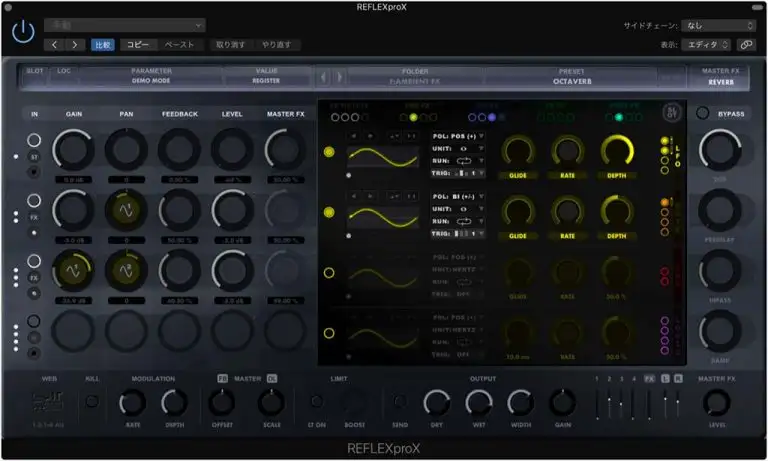Enable the third LFO circle
Image resolution: width=768 pixels, height=461 pixels.
click(329, 273)
